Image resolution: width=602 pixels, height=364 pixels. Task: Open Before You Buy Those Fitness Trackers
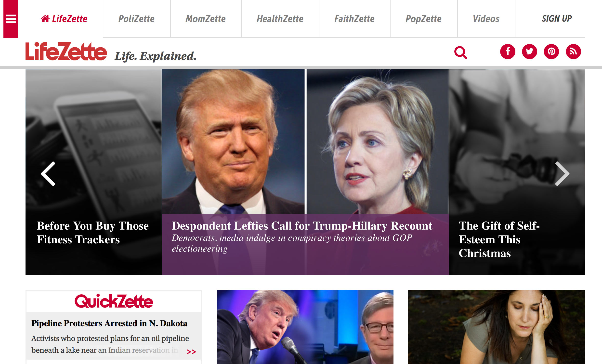(93, 233)
